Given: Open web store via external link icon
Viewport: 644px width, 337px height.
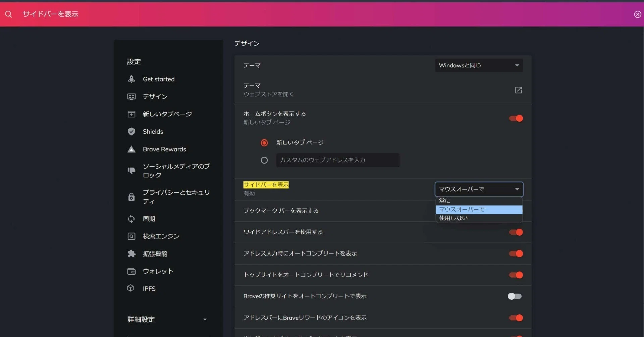Looking at the screenshot, I should pos(518,90).
